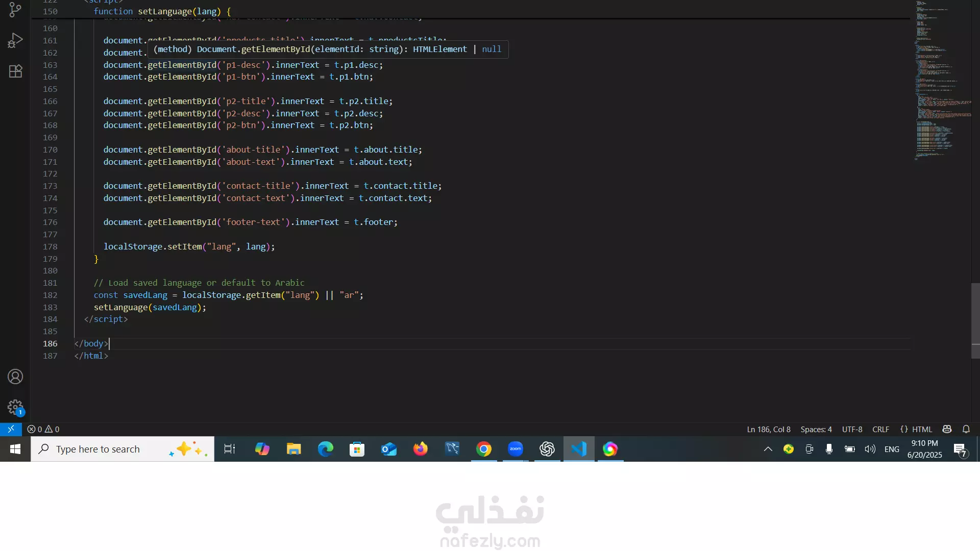
Task: Place cursor on localStorage.setItem line
Action: coord(189,246)
